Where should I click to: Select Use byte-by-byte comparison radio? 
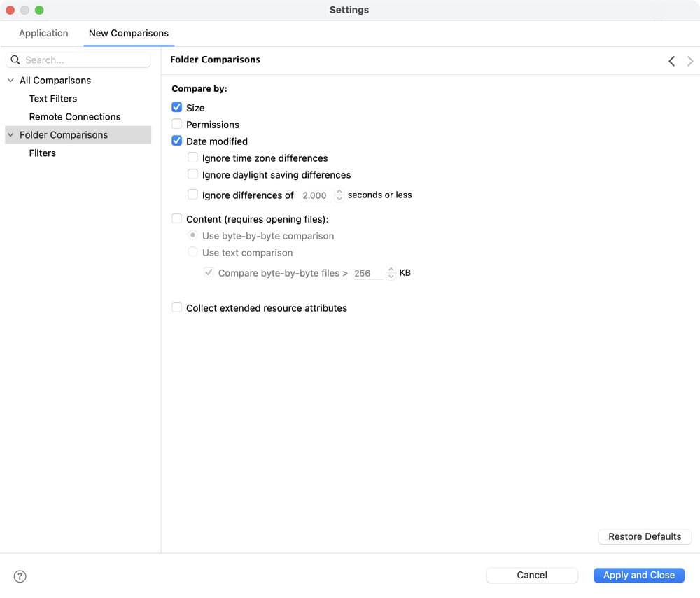point(193,235)
